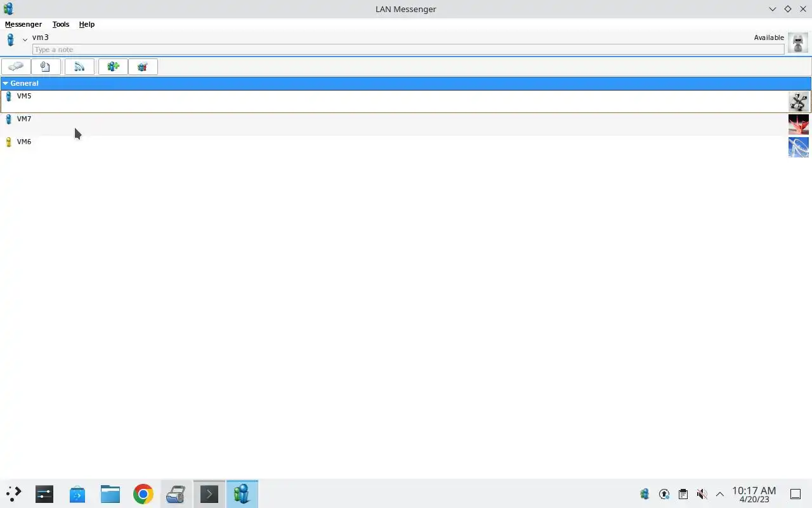Viewport: 812px width, 508px height.
Task: Open the application launcher in the taskbar
Action: (13, 493)
